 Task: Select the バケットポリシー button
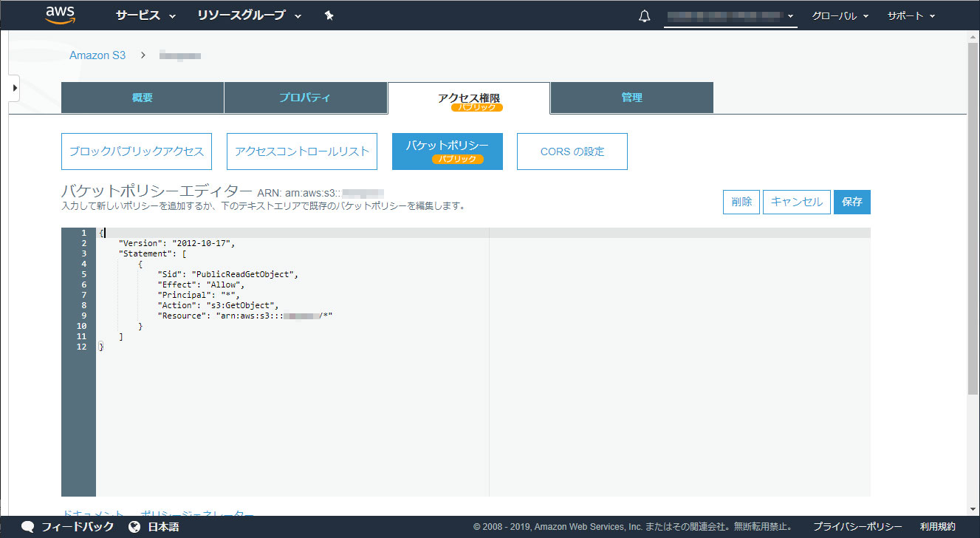448,151
